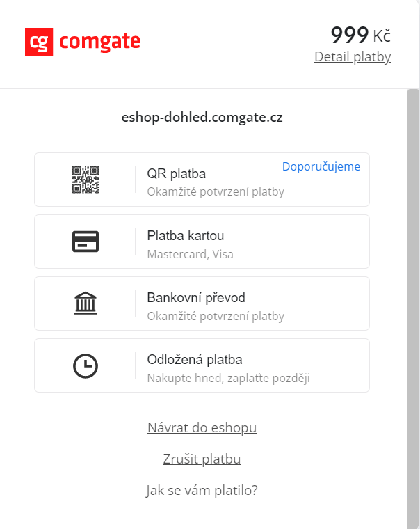Click the vertical scrollbar on right
Viewport: 420px width, 529px height.
[413, 278]
